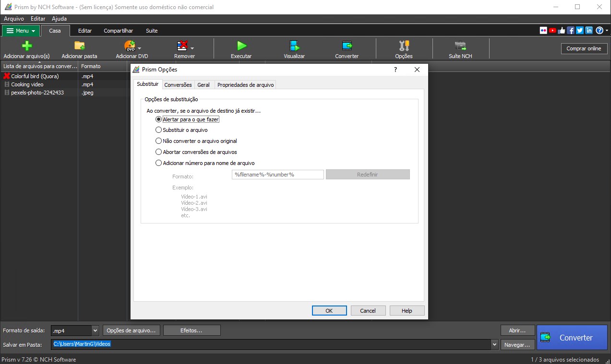This screenshot has height=364, width=611.
Task: Switch to the Suite ribbon tab
Action: (152, 31)
